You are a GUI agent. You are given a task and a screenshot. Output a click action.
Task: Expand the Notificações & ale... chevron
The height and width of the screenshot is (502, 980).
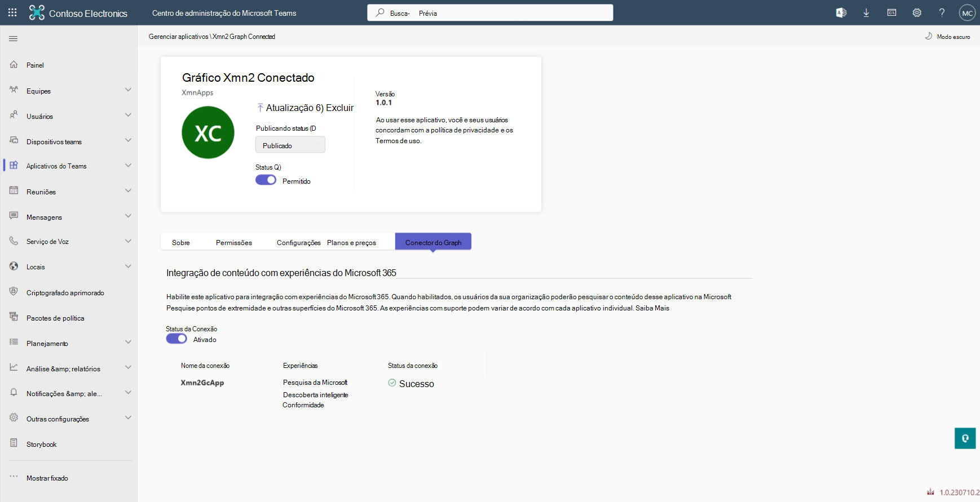click(128, 393)
